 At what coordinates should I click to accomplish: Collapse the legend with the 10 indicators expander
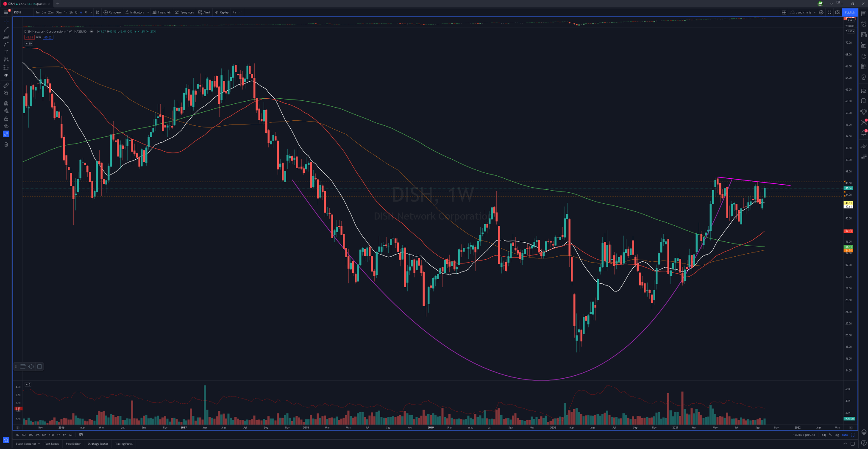(29, 43)
